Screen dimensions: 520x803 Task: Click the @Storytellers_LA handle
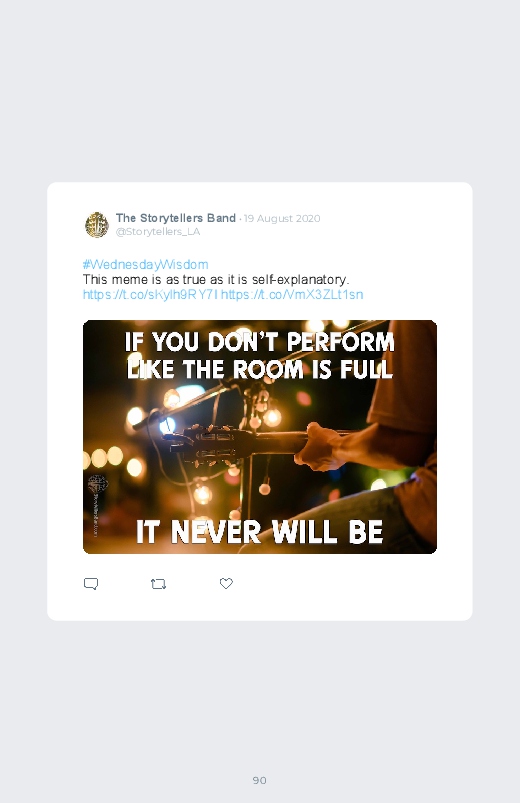[x=158, y=231]
